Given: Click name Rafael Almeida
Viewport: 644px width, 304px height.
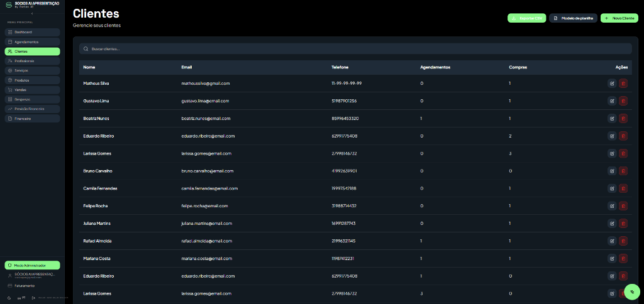Looking at the screenshot, I should (x=97, y=241).
